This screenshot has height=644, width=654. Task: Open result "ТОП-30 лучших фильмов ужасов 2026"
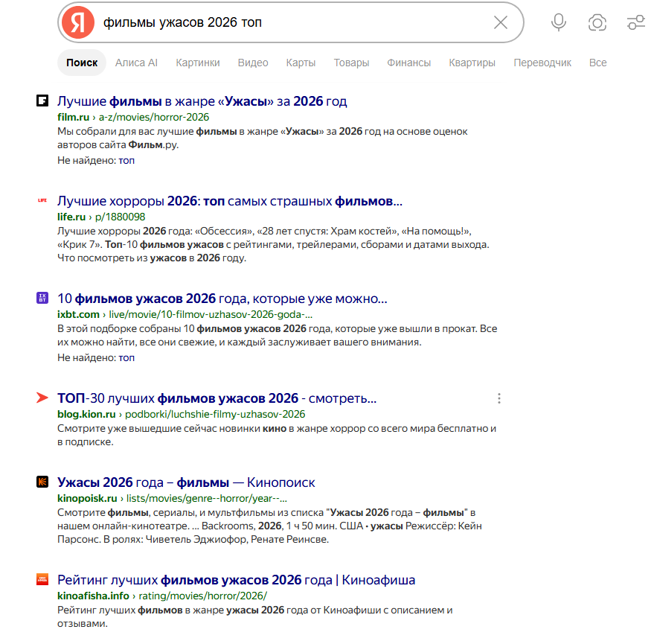tap(217, 398)
